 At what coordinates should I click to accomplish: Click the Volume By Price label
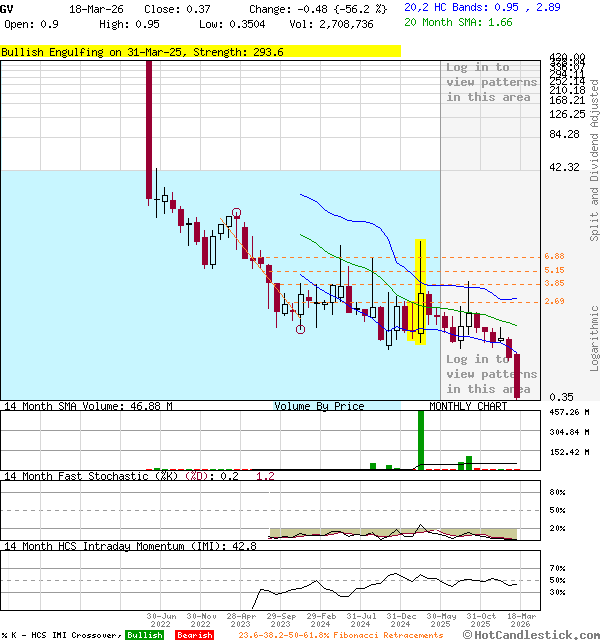coord(319,407)
